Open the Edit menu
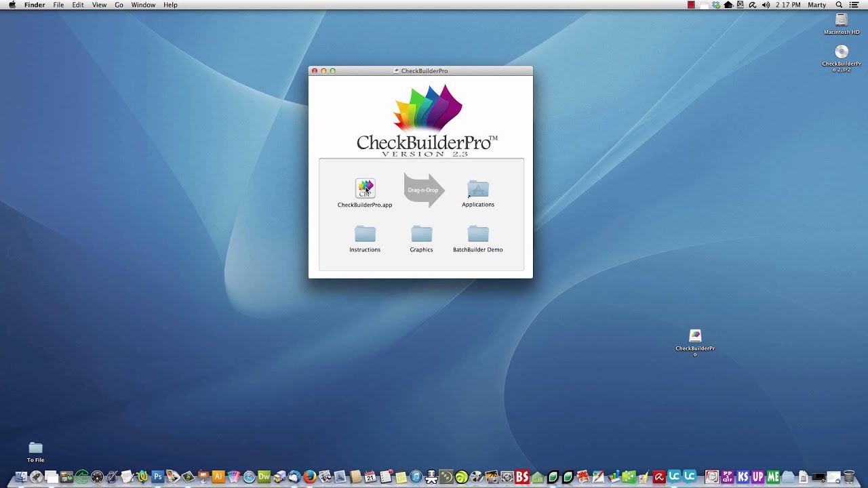Image resolution: width=868 pixels, height=488 pixels. coord(78,5)
